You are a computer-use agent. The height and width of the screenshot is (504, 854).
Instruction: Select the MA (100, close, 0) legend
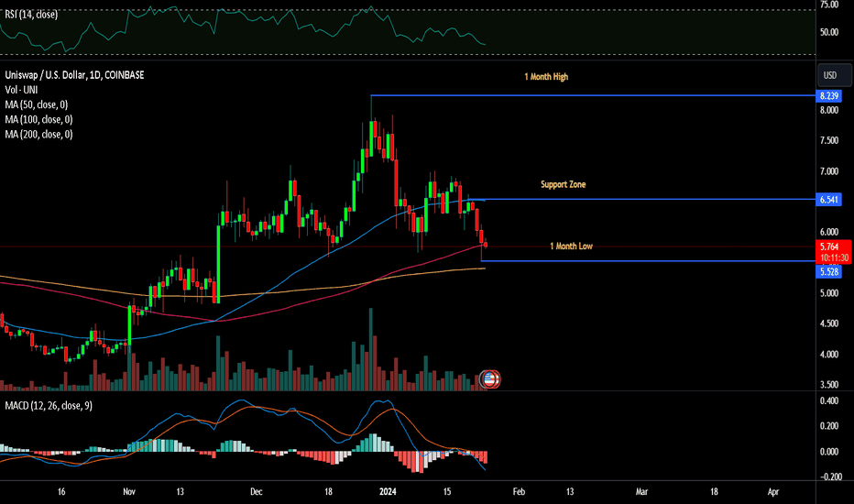(38, 119)
